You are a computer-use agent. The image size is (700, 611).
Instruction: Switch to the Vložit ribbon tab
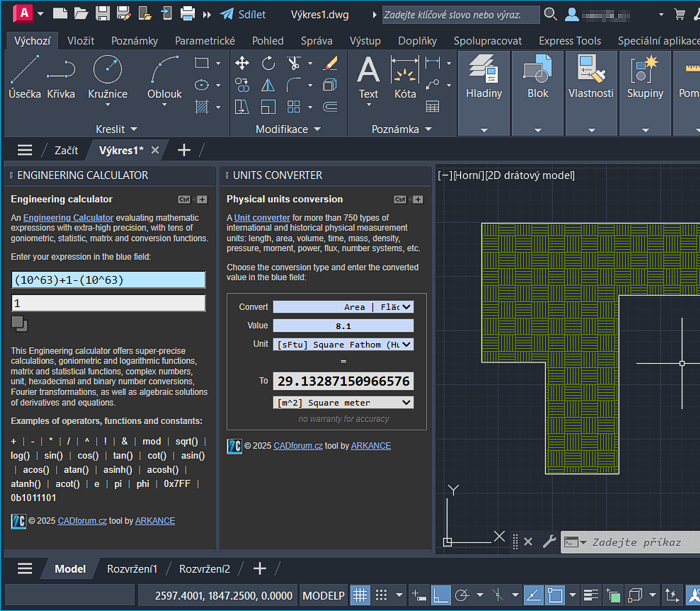tap(80, 41)
